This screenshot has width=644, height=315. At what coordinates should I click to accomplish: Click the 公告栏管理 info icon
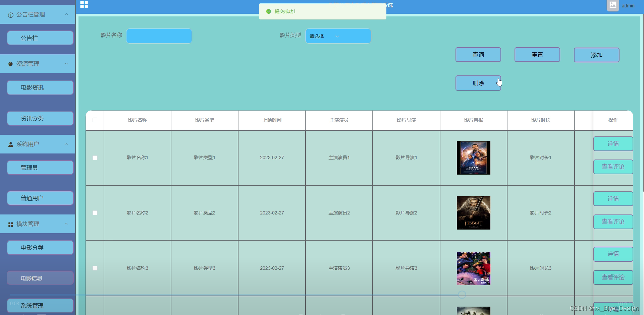click(x=11, y=15)
